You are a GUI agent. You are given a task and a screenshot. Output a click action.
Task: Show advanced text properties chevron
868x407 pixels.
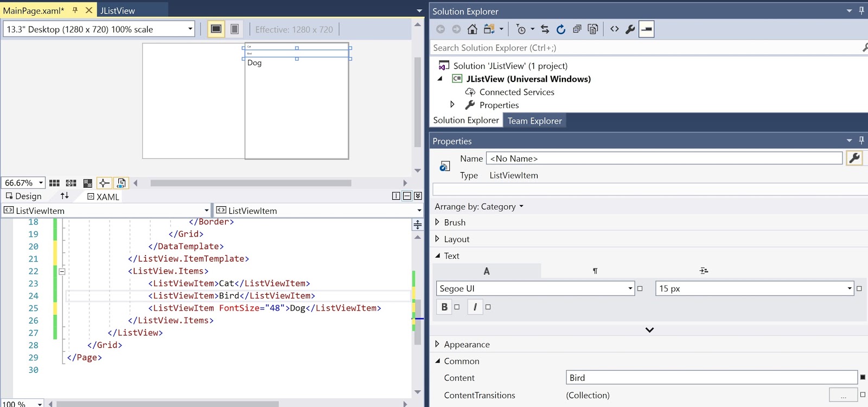pos(649,329)
